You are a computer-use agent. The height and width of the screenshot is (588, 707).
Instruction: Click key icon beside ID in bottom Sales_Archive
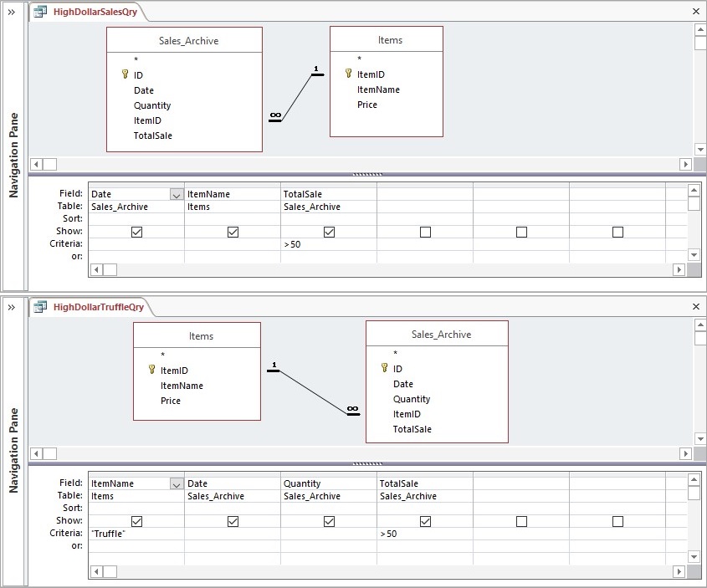tap(385, 369)
